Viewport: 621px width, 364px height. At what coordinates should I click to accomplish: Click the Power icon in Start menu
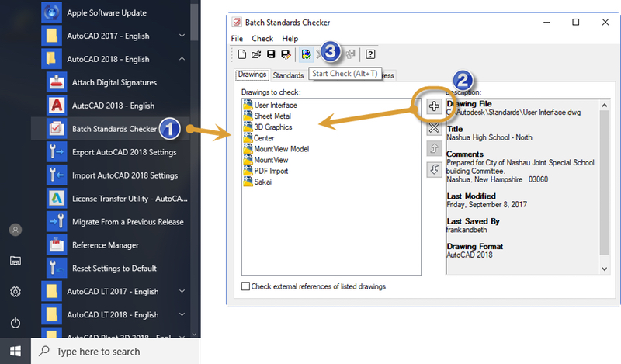16,323
